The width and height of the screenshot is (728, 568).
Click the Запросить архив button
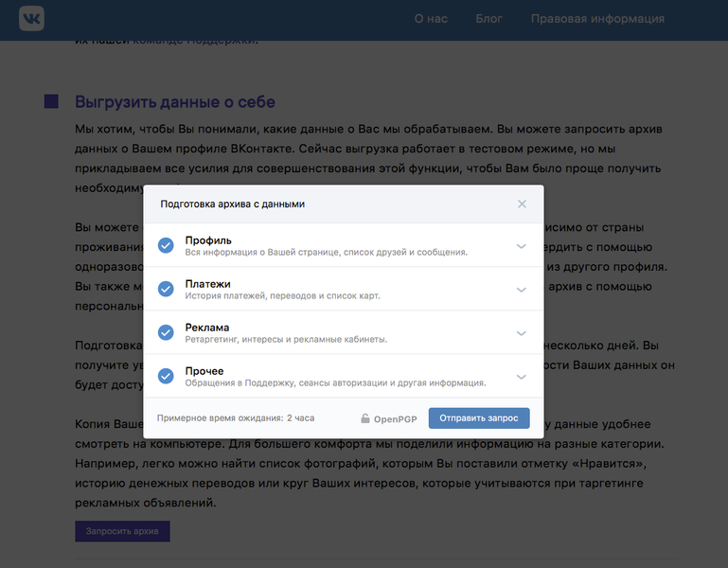click(x=122, y=531)
